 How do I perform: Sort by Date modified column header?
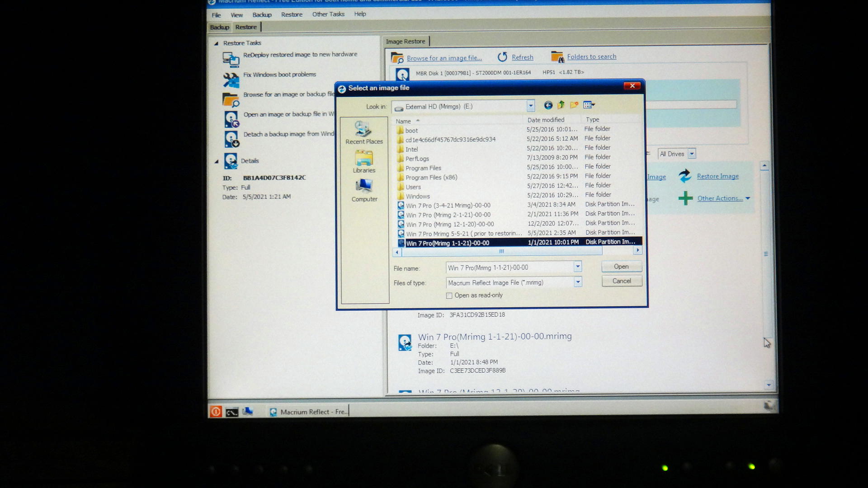(546, 120)
